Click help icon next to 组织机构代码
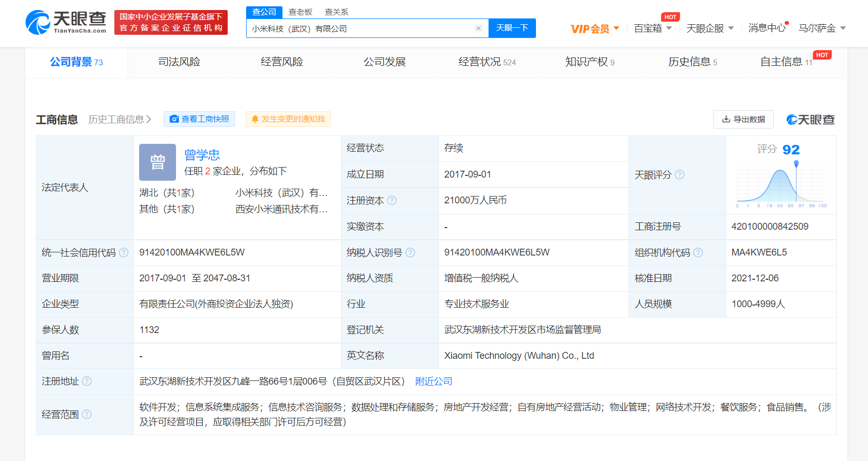The width and height of the screenshot is (868, 461). 698,252
